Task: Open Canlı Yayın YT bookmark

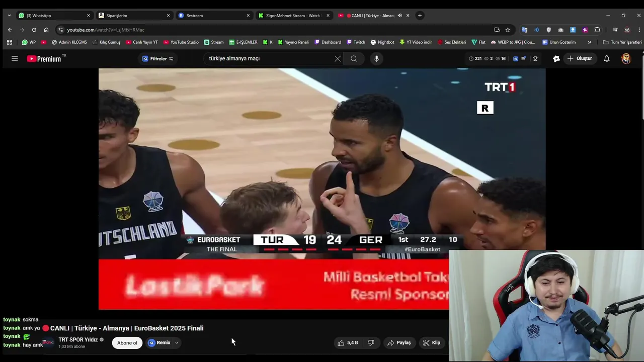Action: (142, 42)
